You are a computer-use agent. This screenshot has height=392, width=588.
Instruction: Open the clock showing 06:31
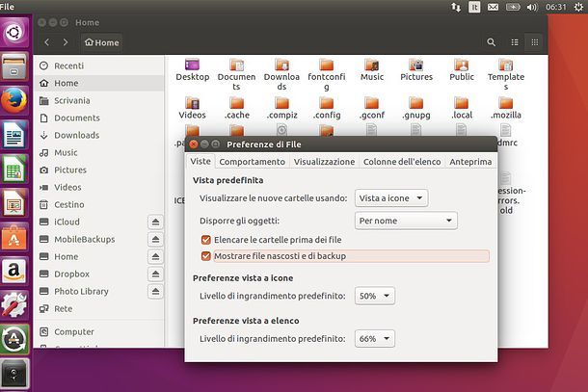556,7
